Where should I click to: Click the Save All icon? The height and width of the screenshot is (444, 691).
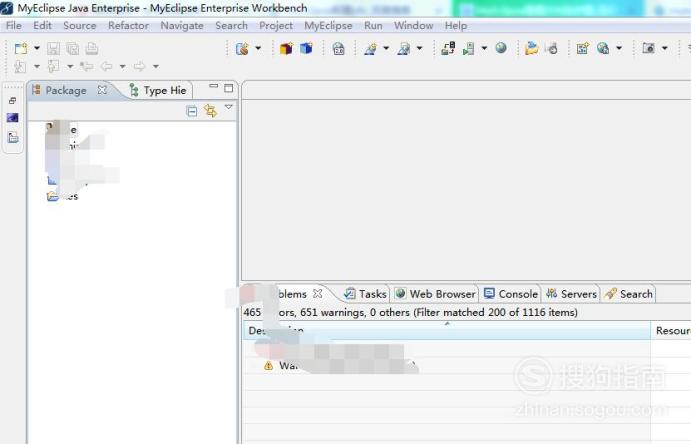tap(73, 48)
